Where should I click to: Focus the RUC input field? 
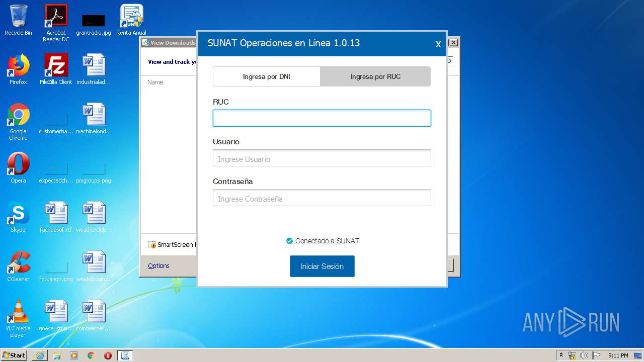point(322,118)
